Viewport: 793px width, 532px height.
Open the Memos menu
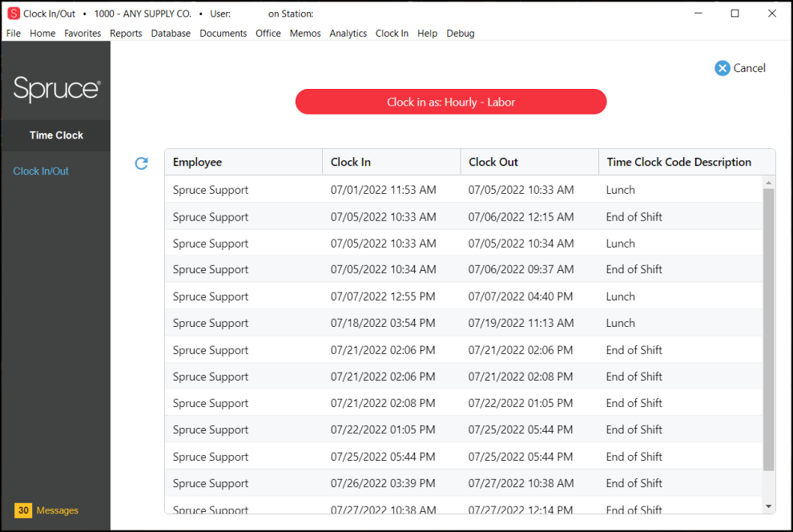(x=305, y=34)
